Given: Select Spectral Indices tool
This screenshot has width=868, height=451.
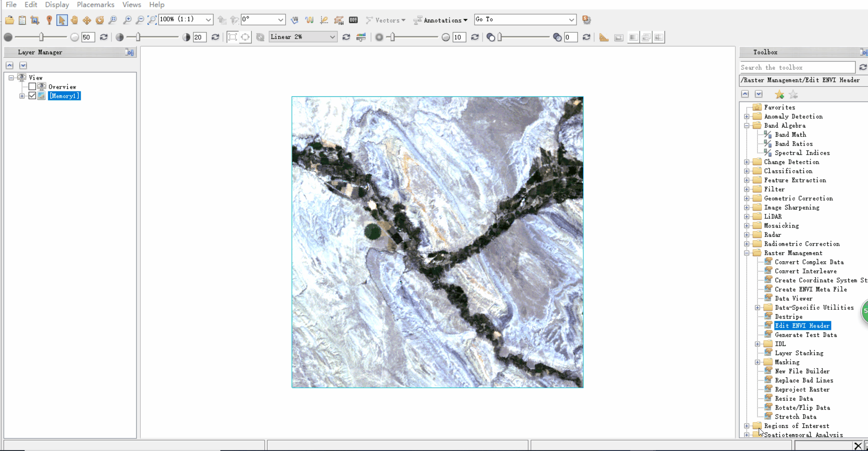Looking at the screenshot, I should (802, 153).
